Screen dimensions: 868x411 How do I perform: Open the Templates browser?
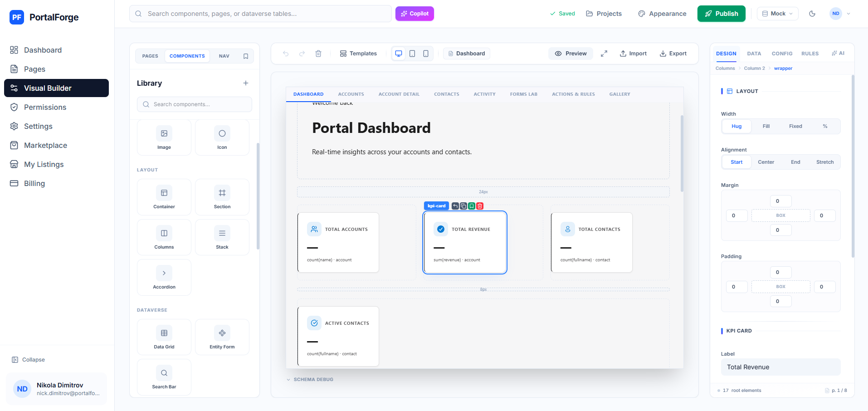coord(358,53)
